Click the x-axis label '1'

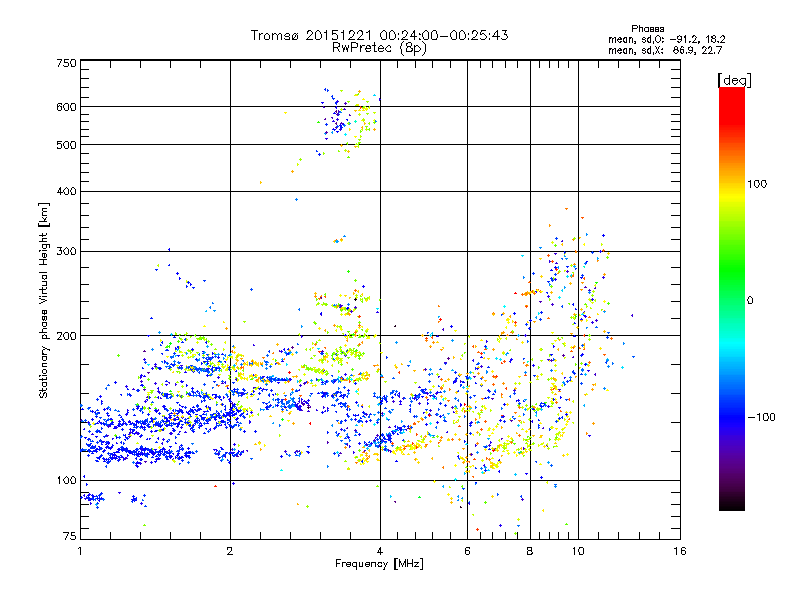point(80,551)
